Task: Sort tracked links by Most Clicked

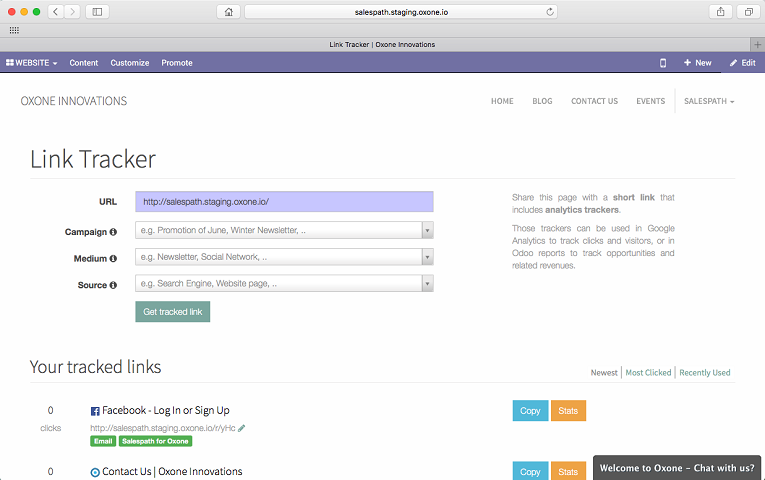Action: 648,373
